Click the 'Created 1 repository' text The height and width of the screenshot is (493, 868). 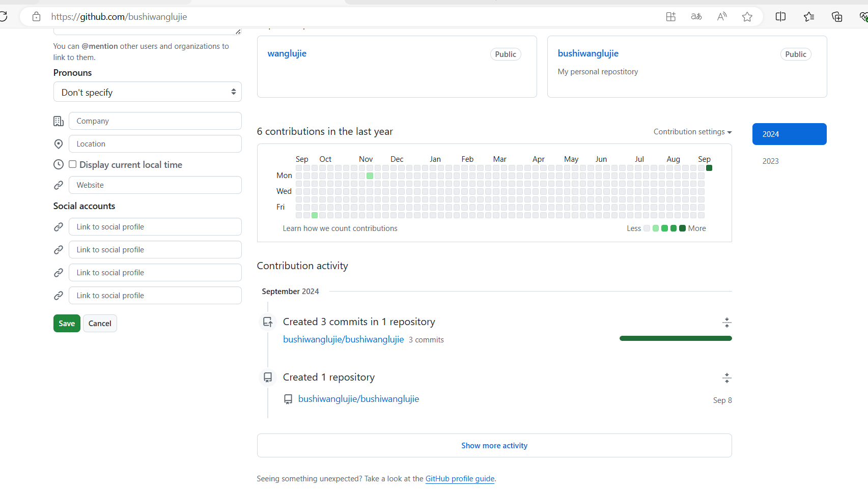[329, 377]
